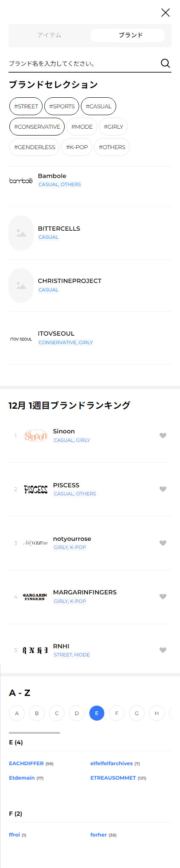Tap the heart next to PISCESS

pyautogui.click(x=163, y=489)
